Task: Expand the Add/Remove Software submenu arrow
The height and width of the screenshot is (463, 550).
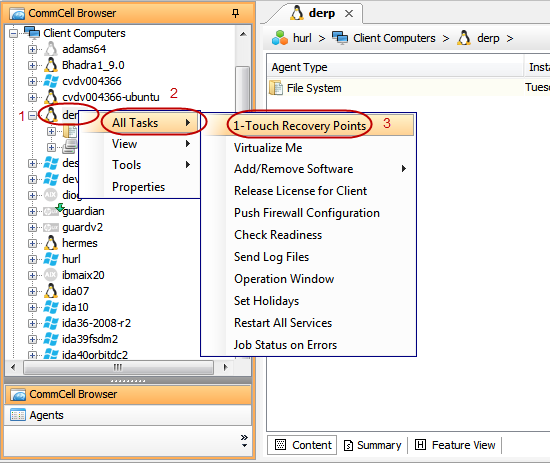Action: tap(403, 169)
